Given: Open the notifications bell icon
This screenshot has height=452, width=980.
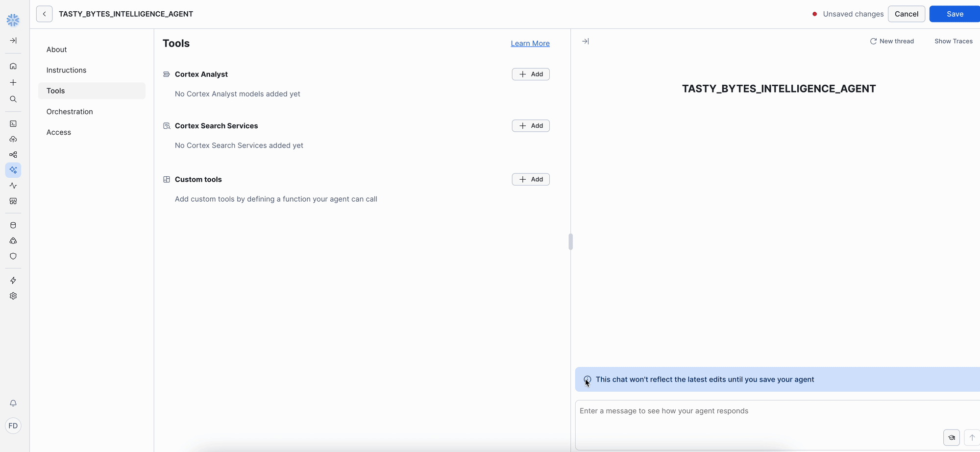Looking at the screenshot, I should [13, 403].
